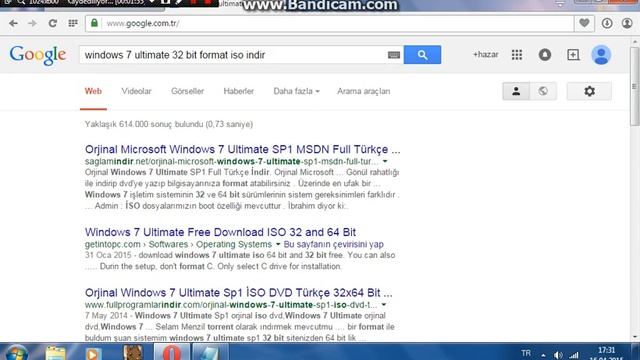Open Windows Explorer from the taskbar
Screen dimensions: 640x360
pos(56,352)
